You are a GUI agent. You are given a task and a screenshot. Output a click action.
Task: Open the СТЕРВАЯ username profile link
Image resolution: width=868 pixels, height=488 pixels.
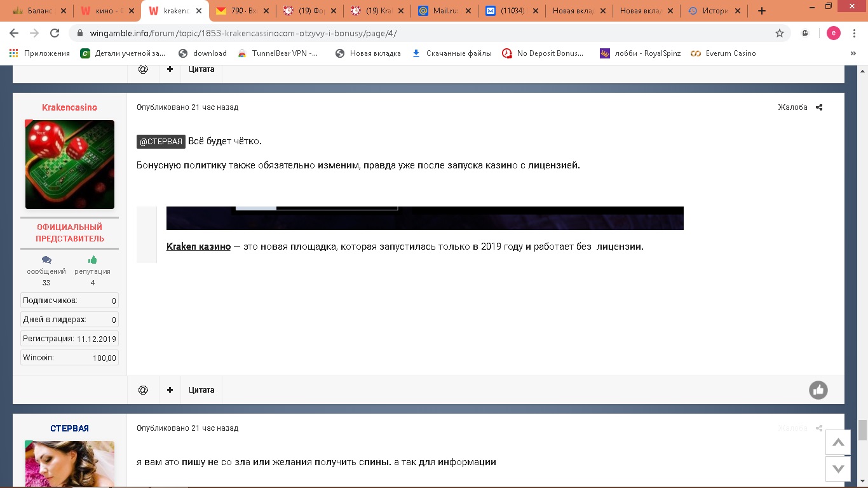[70, 428]
